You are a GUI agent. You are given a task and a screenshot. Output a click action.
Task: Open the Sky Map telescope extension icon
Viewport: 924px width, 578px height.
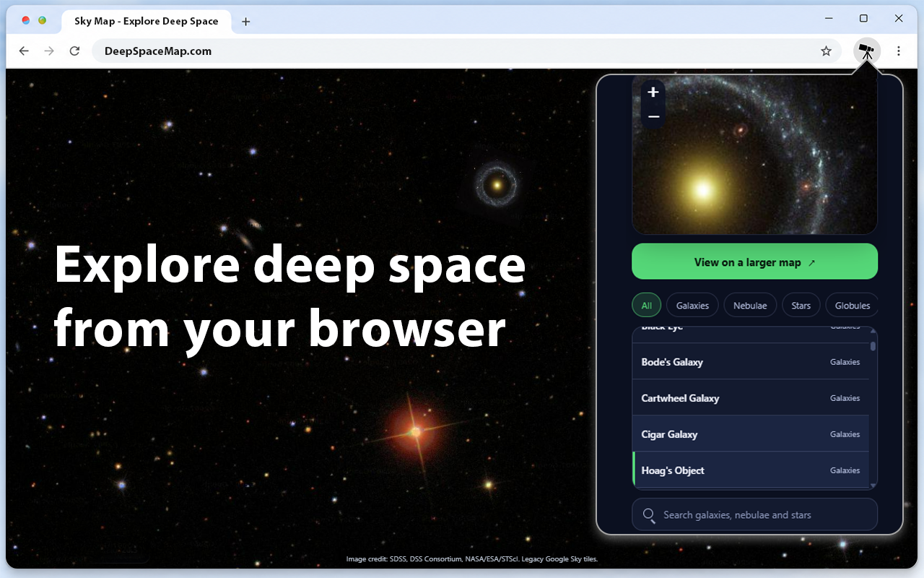click(x=867, y=51)
